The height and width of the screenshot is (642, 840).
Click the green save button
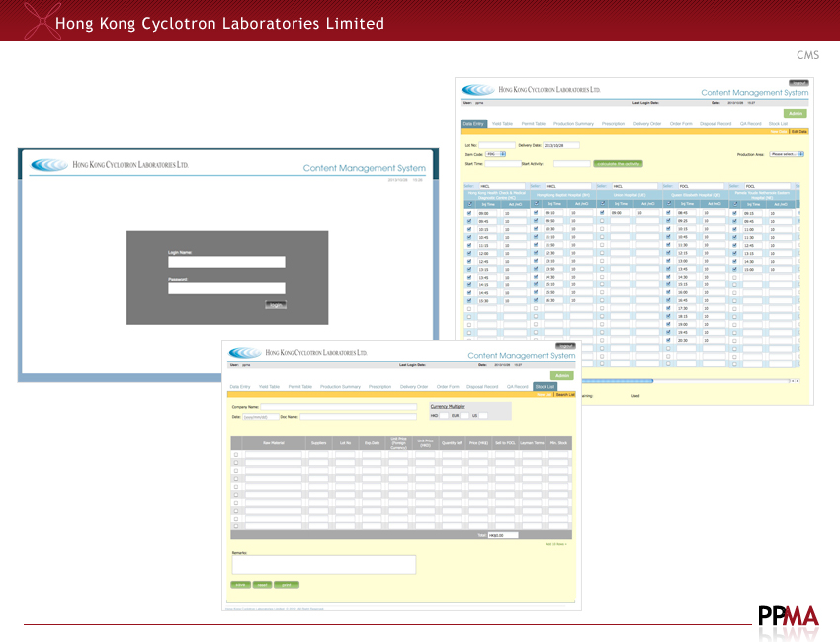[x=240, y=585]
